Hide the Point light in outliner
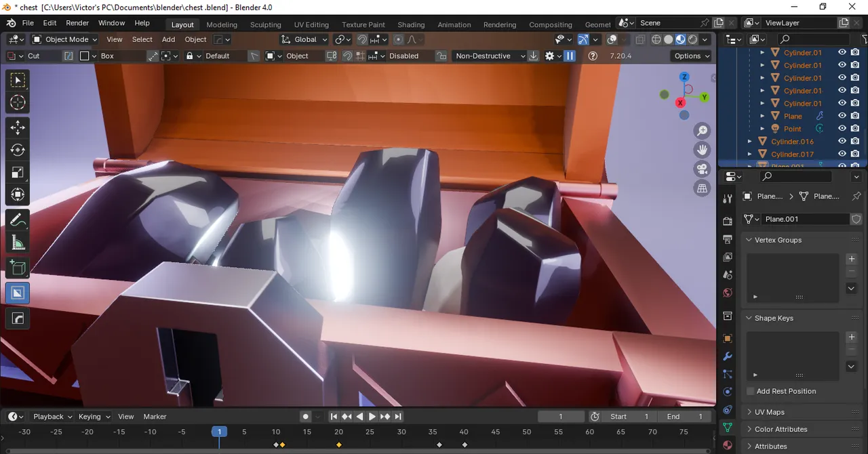Viewport: 868px width, 454px height. pyautogui.click(x=842, y=129)
